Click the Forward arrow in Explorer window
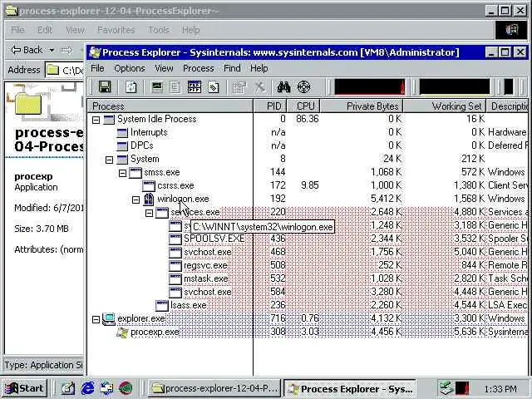Image resolution: width=532 pixels, height=399 pixels. pyautogui.click(x=66, y=50)
